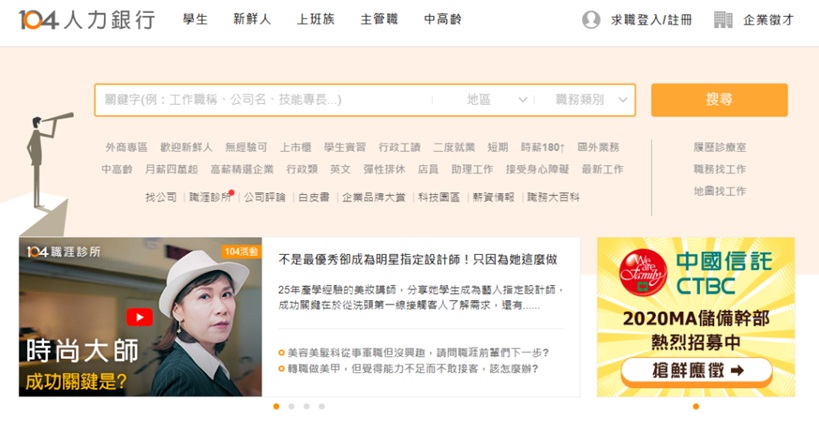
Task: Expand the 地區 dropdown
Action: pyautogui.click(x=497, y=100)
